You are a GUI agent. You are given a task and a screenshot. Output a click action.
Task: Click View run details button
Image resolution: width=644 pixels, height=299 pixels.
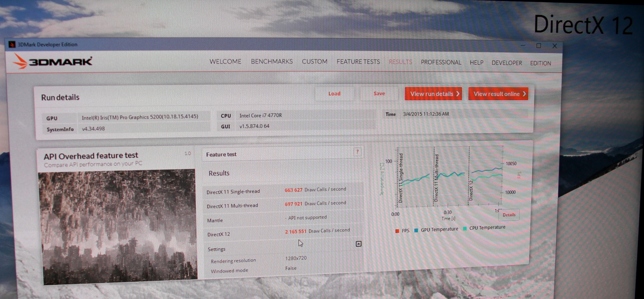(433, 94)
